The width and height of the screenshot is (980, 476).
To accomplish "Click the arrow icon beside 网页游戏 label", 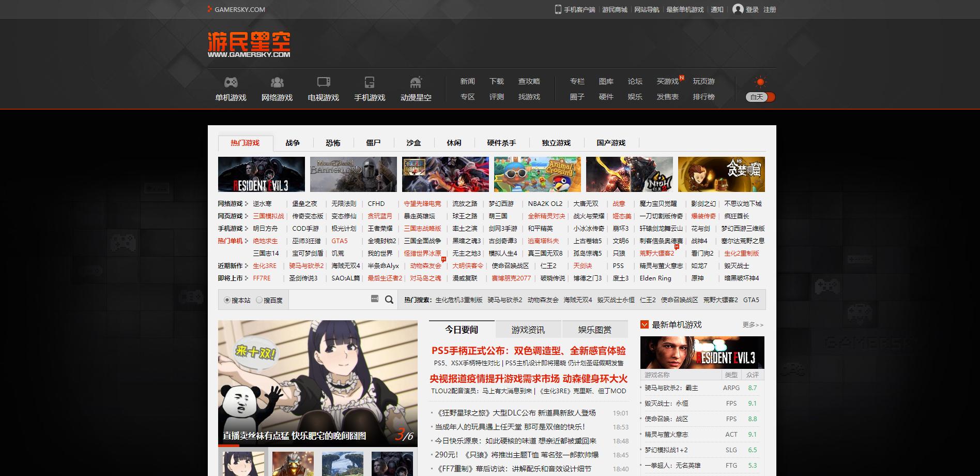I will click(247, 216).
